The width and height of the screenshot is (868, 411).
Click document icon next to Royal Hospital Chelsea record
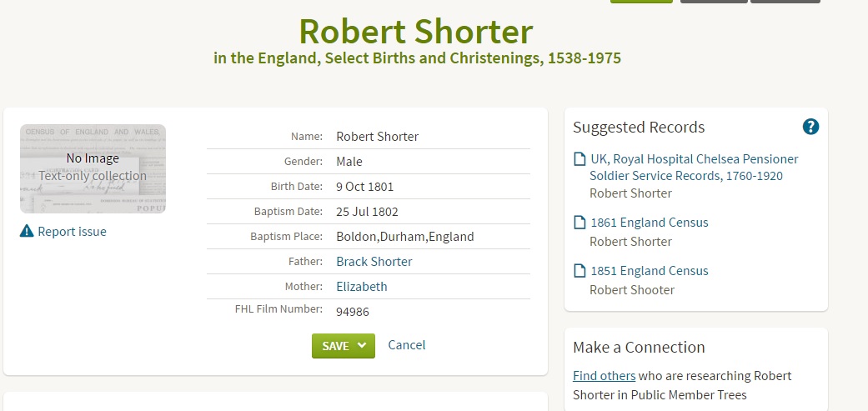[x=580, y=159]
